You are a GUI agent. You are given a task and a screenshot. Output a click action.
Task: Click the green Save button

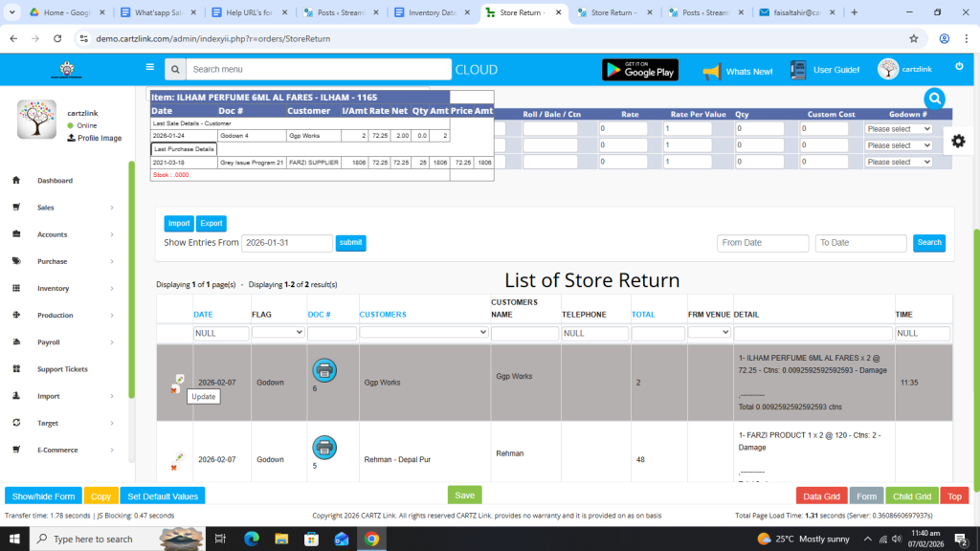(x=464, y=495)
